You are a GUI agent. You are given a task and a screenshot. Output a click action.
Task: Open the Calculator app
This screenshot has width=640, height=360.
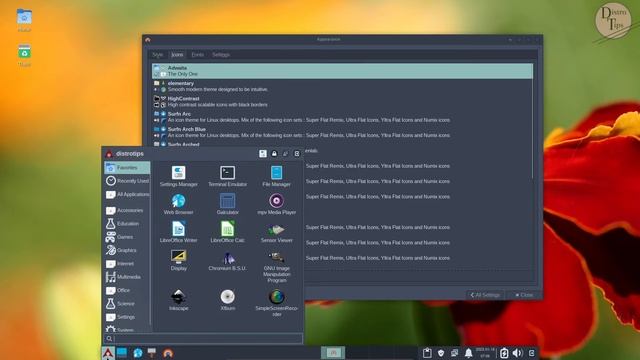click(227, 204)
